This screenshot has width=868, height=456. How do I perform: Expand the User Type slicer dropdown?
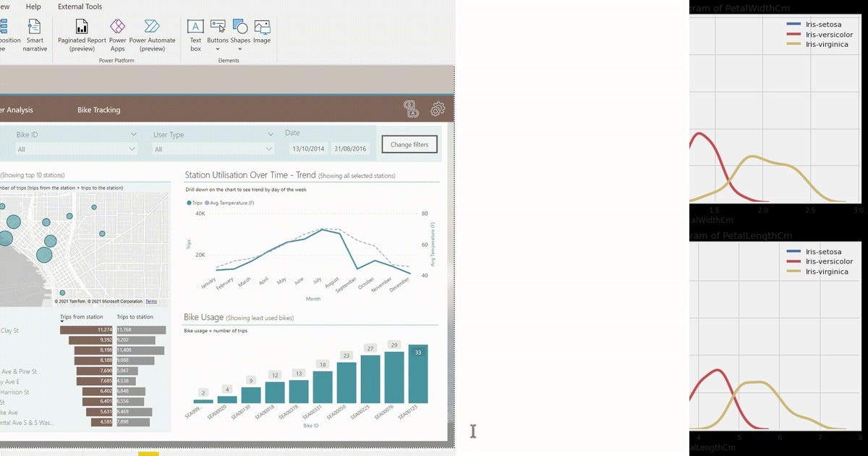270,149
